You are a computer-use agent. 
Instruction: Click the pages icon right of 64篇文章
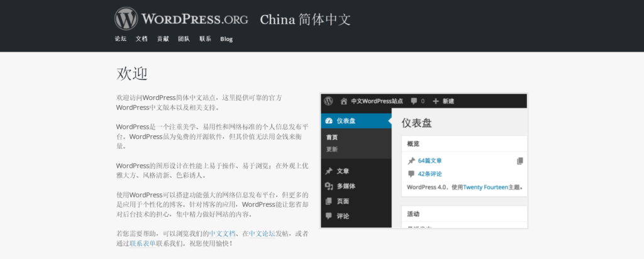(520, 161)
